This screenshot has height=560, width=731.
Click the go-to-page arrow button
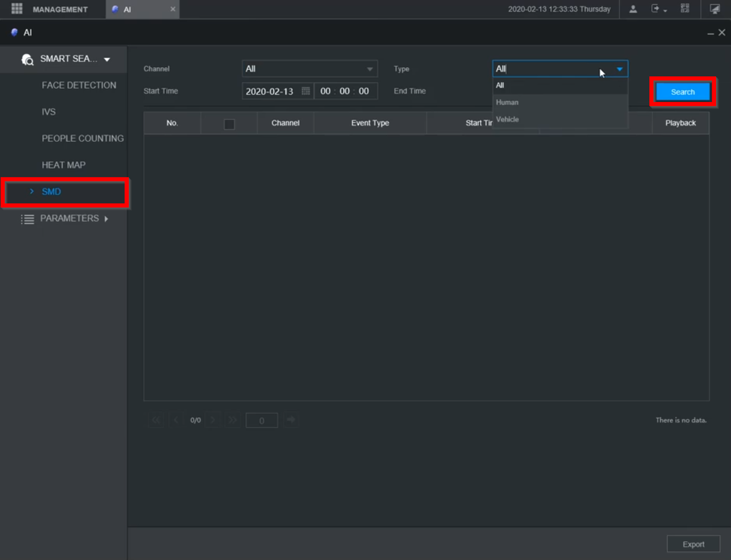291,420
